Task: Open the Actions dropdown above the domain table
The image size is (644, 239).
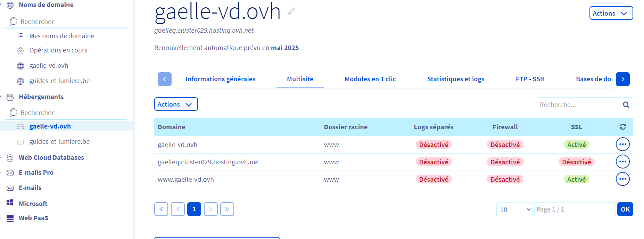Action: (x=176, y=104)
